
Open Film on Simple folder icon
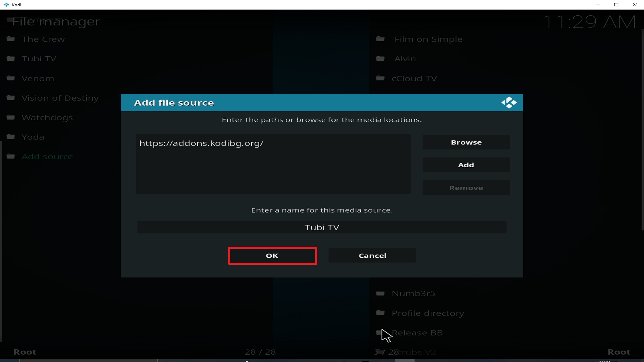[380, 39]
